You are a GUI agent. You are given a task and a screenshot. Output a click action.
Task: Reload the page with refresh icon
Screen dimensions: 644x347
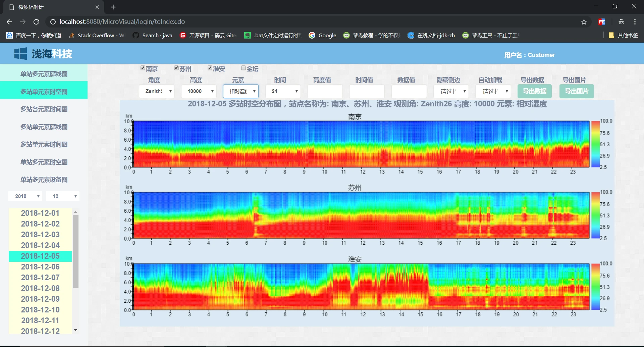coord(36,22)
